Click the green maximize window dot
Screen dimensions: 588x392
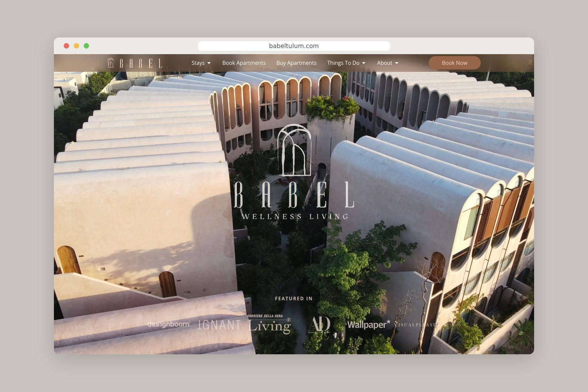tap(86, 46)
